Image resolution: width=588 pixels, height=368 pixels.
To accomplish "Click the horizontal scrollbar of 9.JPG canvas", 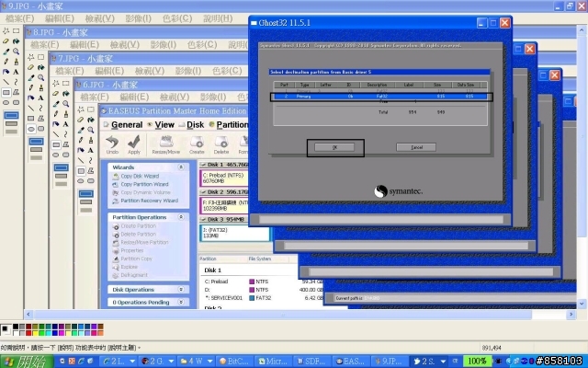I will 283,315.
